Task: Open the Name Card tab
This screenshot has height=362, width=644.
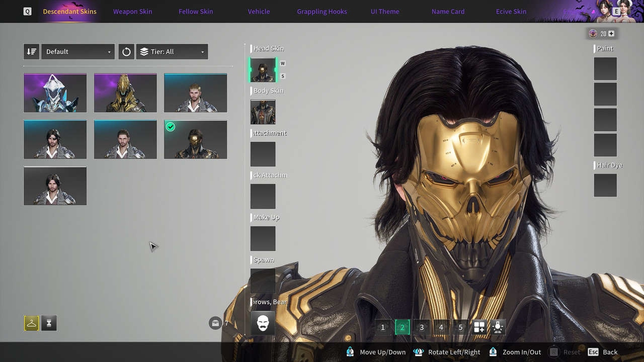Action: (x=448, y=11)
